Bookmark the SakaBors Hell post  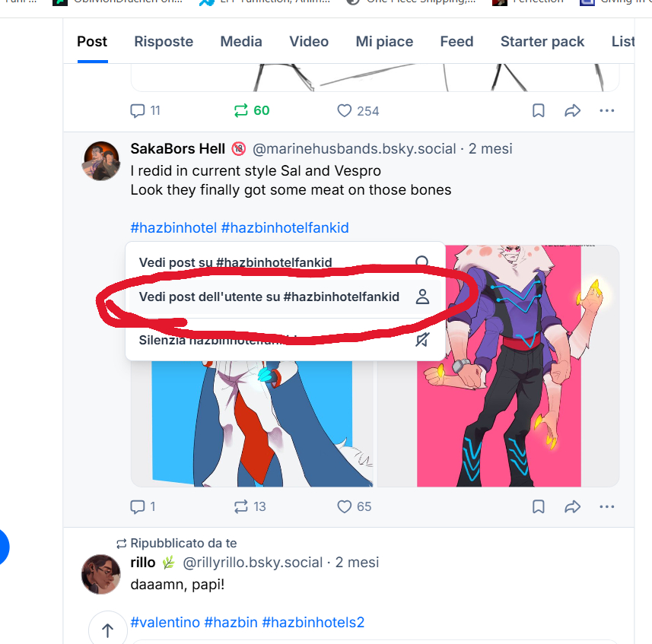point(539,506)
